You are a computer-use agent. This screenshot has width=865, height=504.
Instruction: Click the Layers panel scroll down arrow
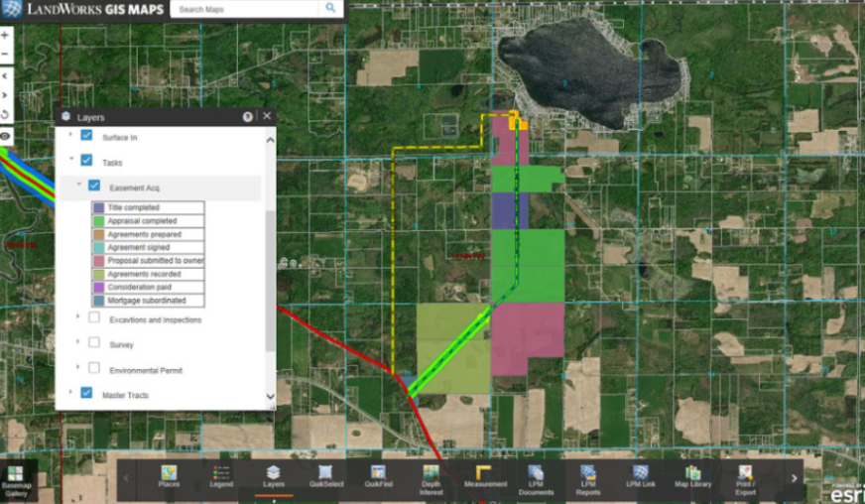pos(270,397)
